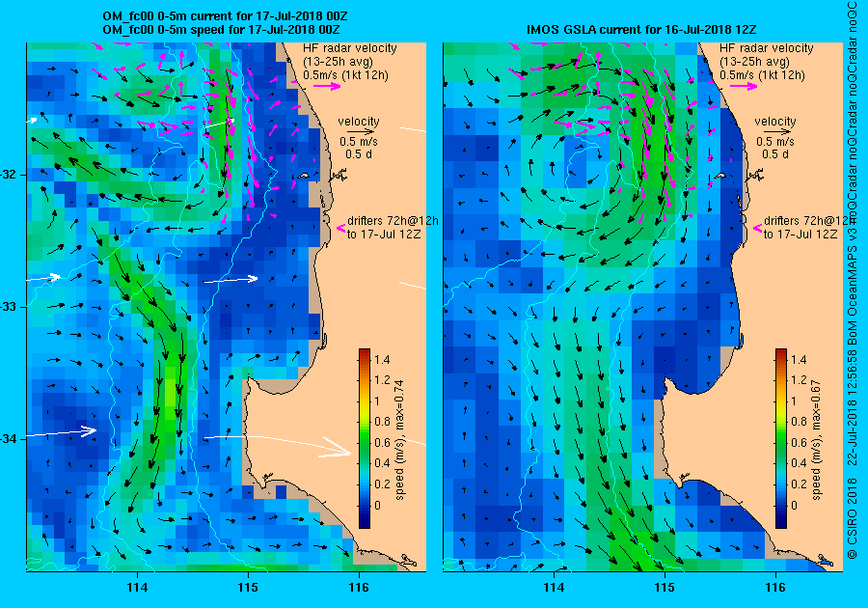This screenshot has height=608, width=868.
Task: Click the '1.4' tick on left color bar
Action: (382, 360)
